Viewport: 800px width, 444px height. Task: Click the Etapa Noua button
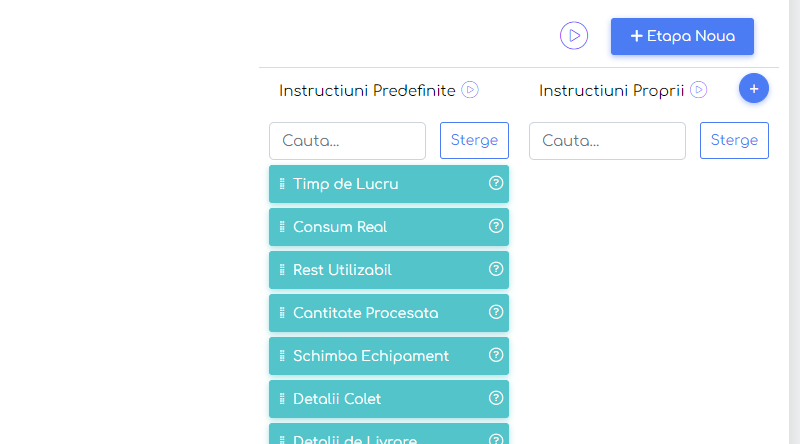(x=682, y=36)
